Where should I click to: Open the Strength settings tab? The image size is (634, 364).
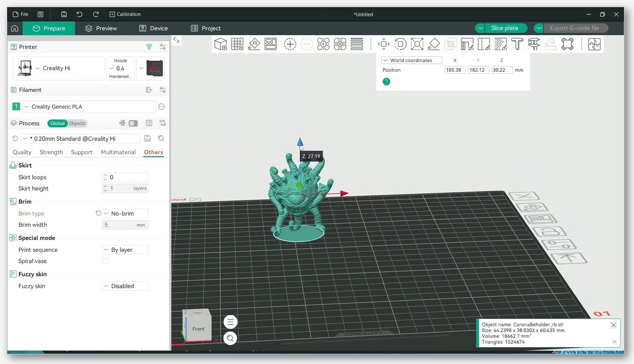tap(51, 152)
